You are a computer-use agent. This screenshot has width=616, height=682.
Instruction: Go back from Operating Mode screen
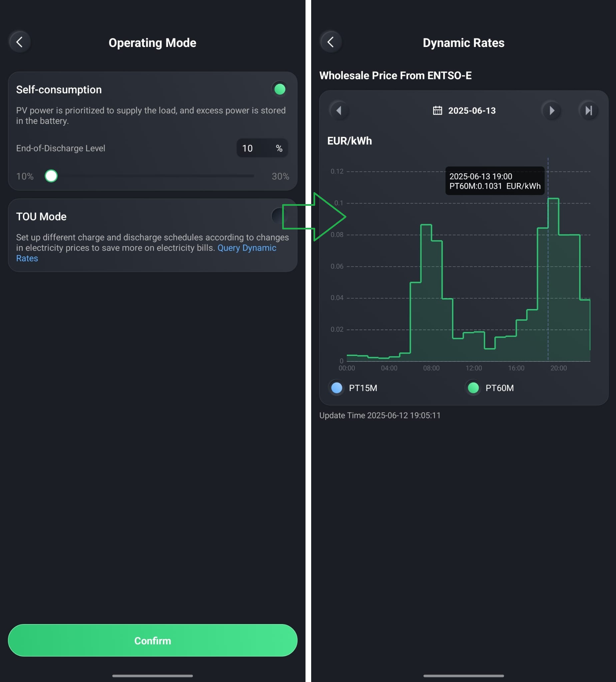20,42
